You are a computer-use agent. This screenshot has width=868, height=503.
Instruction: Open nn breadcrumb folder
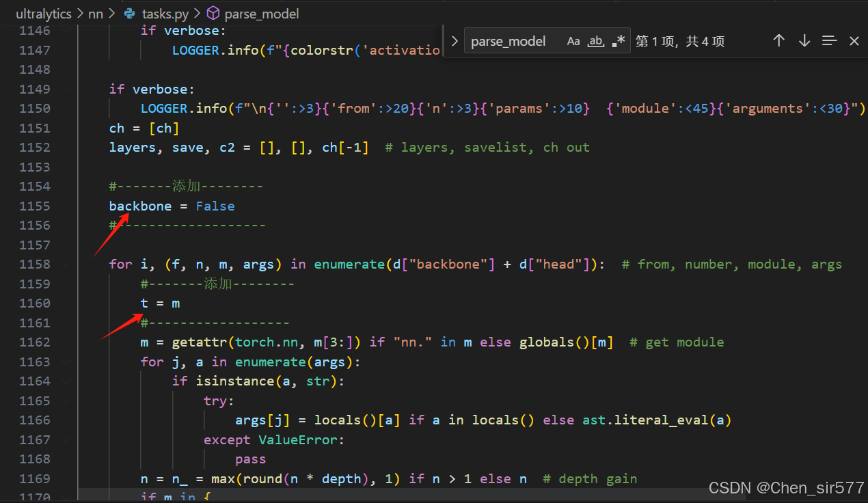pyautogui.click(x=95, y=13)
